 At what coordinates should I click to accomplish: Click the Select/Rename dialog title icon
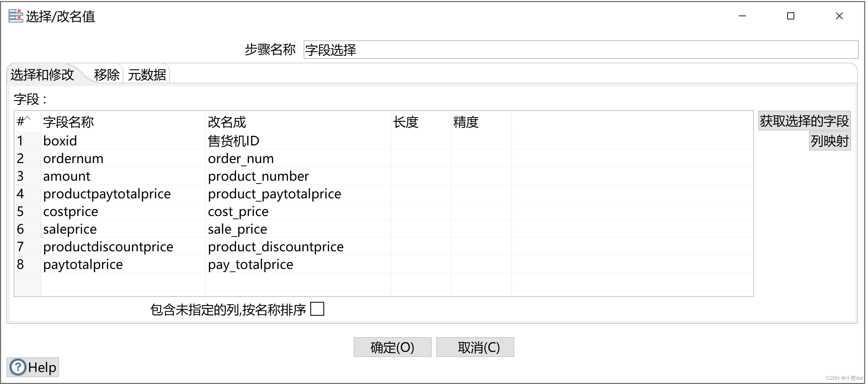[16, 16]
